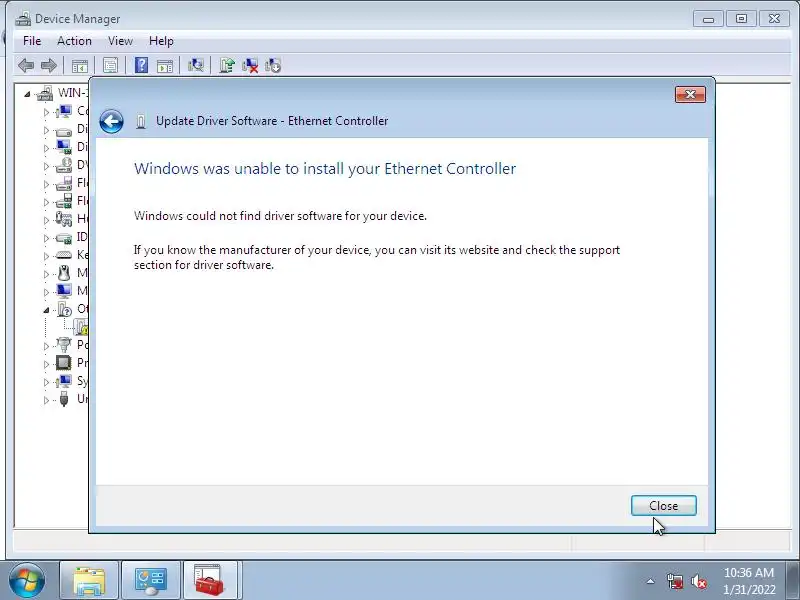
Task: Open the Action menu
Action: pos(74,41)
